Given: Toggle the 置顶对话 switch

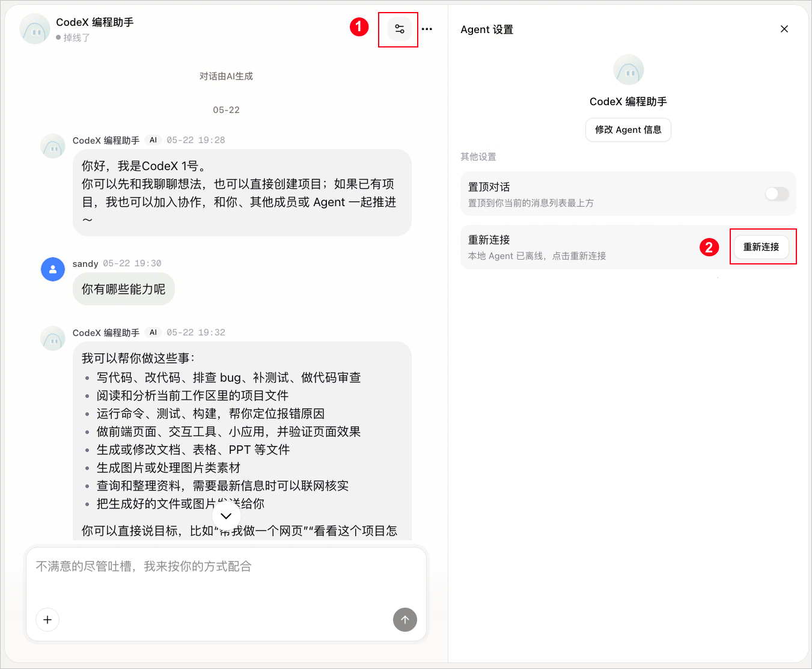Looking at the screenshot, I should [777, 194].
